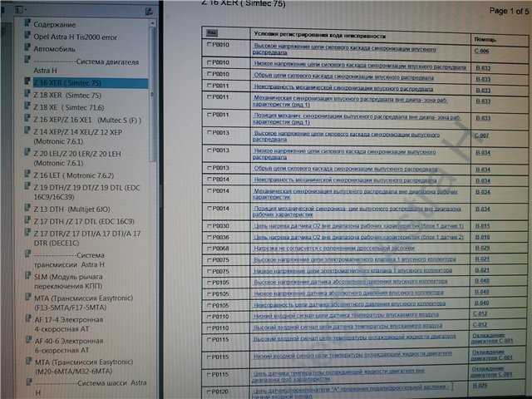This screenshot has height=399, width=532.
Task: Click bookmark icon beside Z 20 LEL/Z 20 LER
Action: (27, 152)
